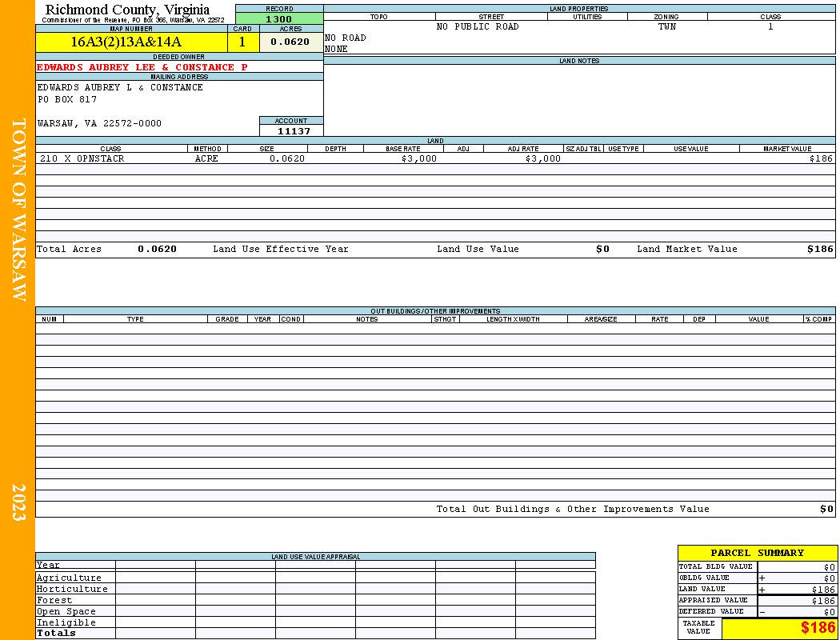Select the LAND USE VALUE APPRAISAL header

(315, 557)
